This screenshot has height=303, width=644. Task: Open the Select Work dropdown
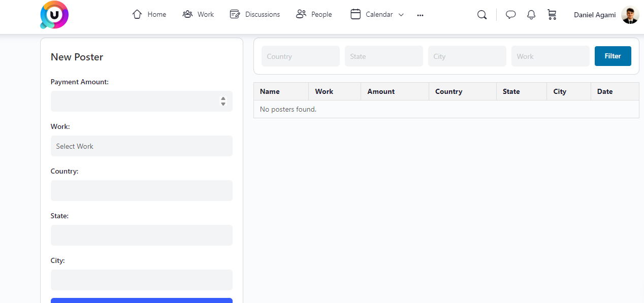pyautogui.click(x=142, y=146)
